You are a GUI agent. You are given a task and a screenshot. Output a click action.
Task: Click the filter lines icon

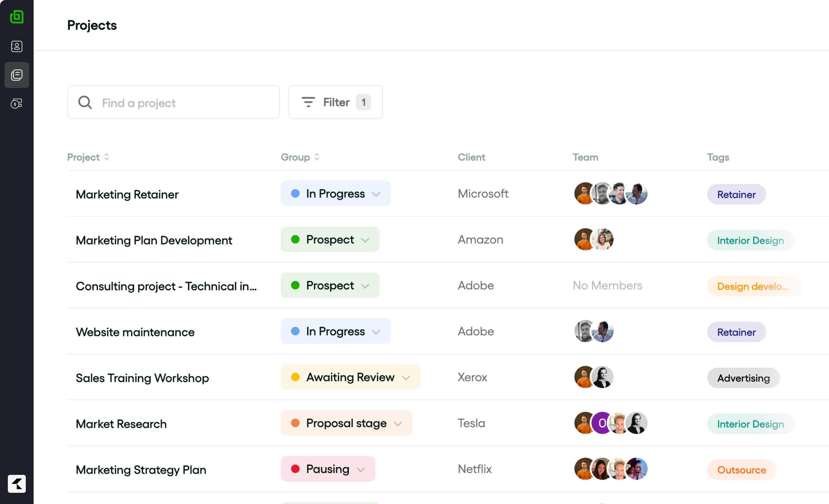point(308,102)
